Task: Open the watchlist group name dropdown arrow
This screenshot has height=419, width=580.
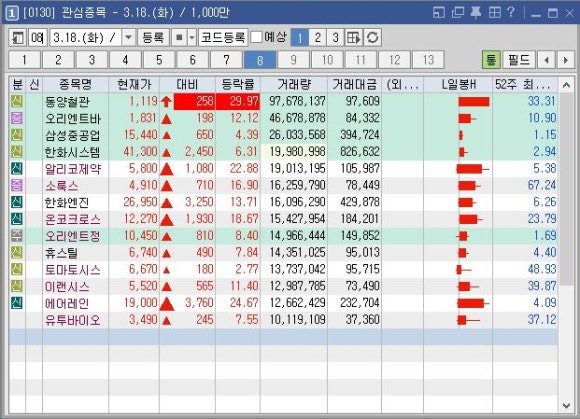Action: [x=128, y=38]
